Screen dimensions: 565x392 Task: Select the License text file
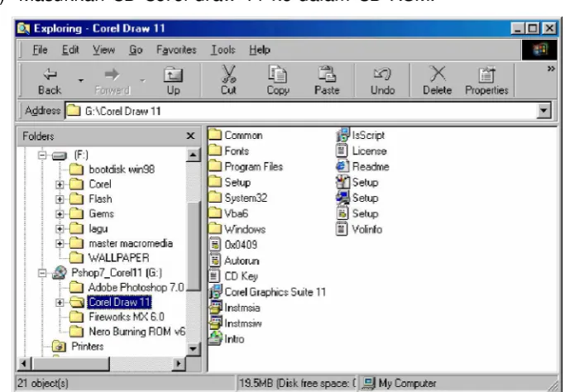pos(362,151)
